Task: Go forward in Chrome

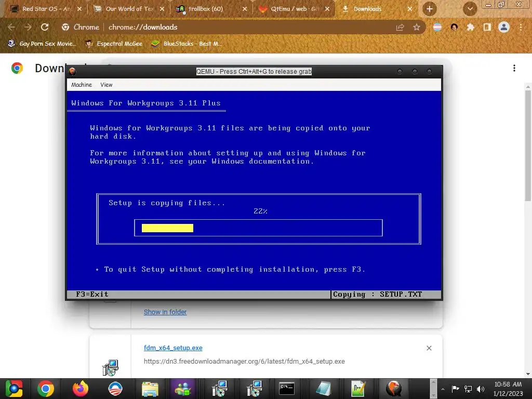Action: tap(28, 27)
